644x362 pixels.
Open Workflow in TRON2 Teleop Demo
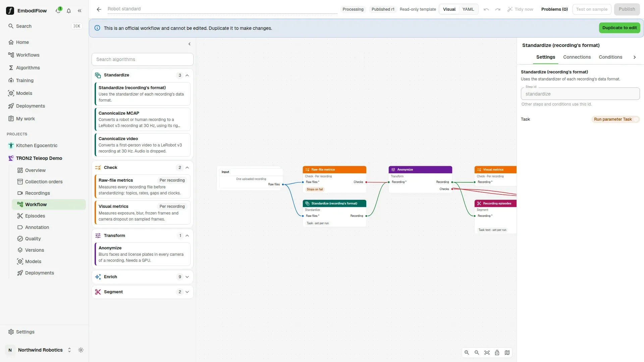click(x=49, y=204)
